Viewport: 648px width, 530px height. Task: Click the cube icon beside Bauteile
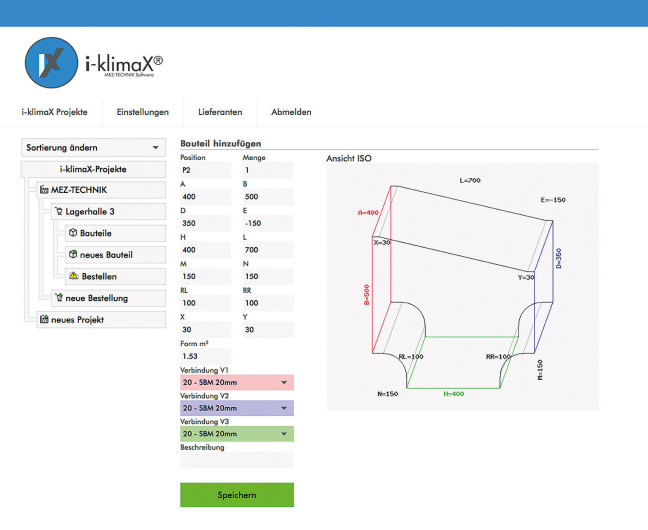pyautogui.click(x=73, y=233)
